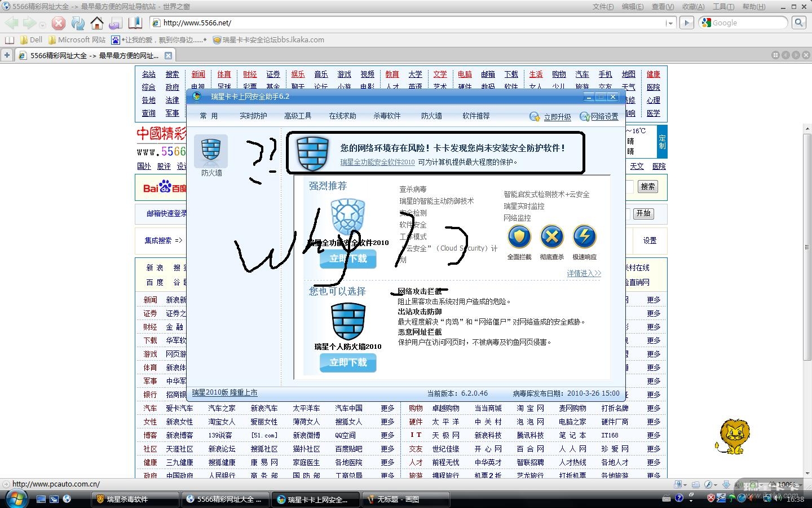Open the 工具(T) menu
Viewport: 812px width, 508px height.
(723, 7)
